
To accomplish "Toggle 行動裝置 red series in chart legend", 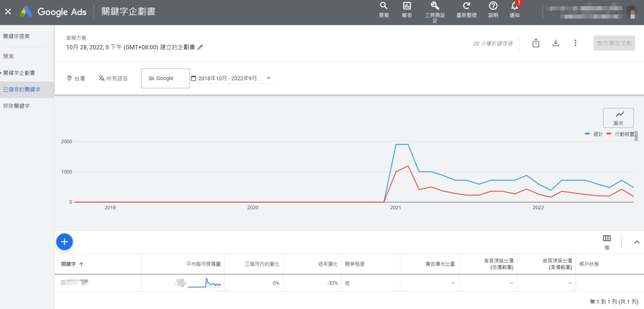I will pos(621,134).
